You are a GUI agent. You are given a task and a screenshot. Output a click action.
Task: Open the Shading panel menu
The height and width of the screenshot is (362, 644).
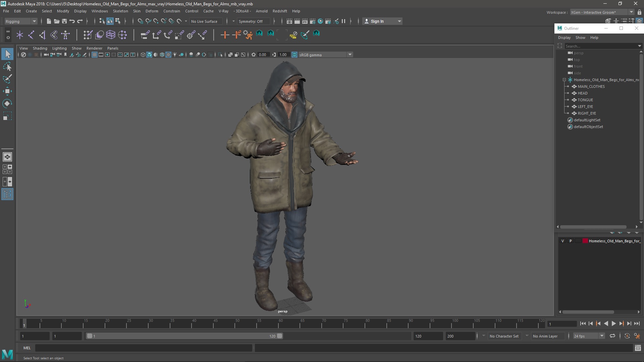(x=40, y=48)
